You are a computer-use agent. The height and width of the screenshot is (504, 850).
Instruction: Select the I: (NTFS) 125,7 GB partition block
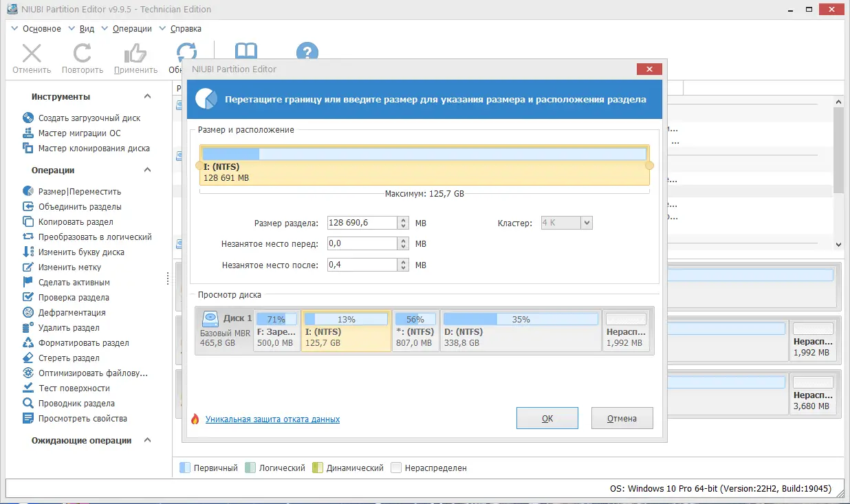(347, 331)
